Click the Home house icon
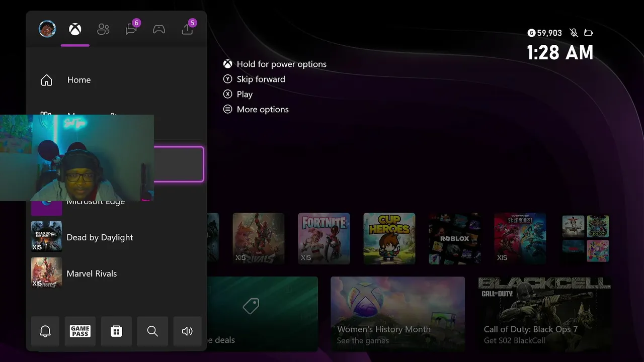Screen dimensions: 644x362 (x=46, y=80)
